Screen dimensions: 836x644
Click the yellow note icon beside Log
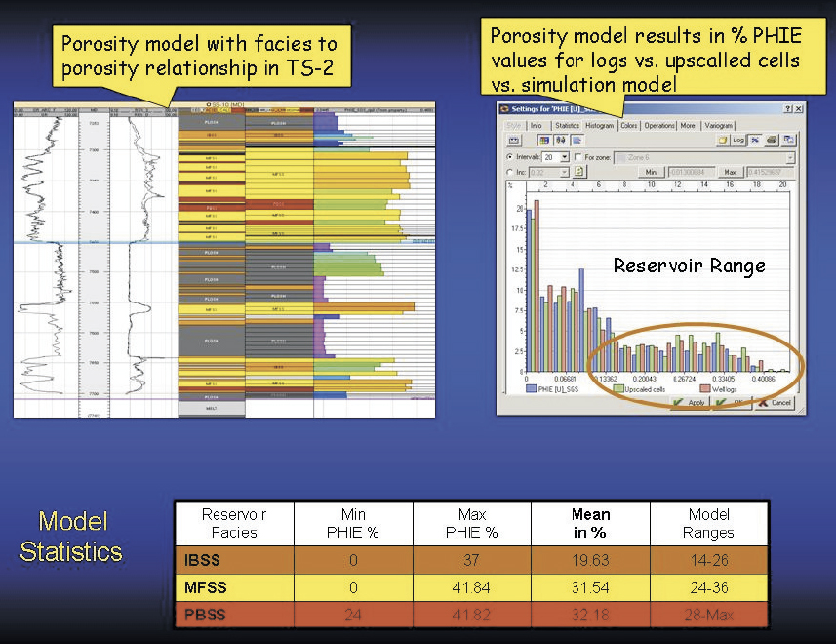pos(723,141)
